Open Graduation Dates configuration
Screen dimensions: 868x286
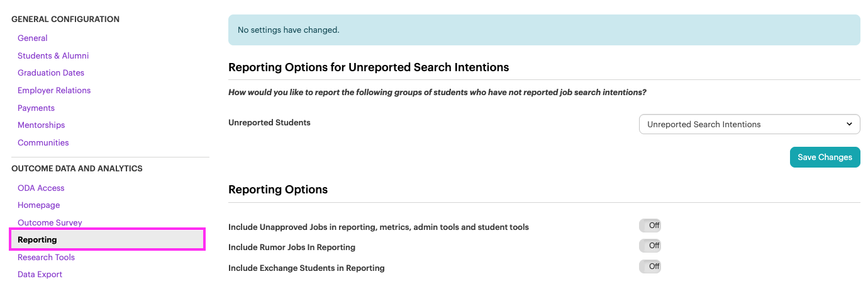tap(51, 73)
